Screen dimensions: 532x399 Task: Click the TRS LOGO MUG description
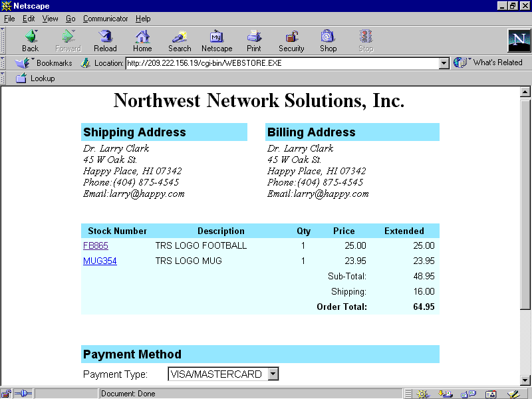pos(189,261)
